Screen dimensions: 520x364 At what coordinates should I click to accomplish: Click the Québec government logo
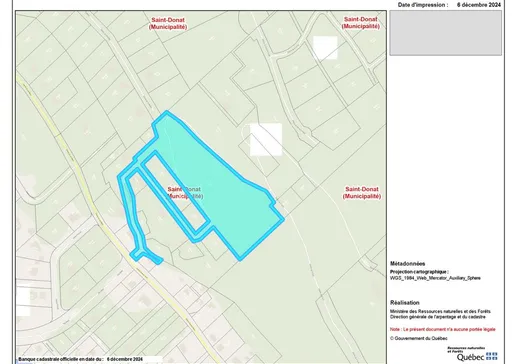[x=472, y=354]
